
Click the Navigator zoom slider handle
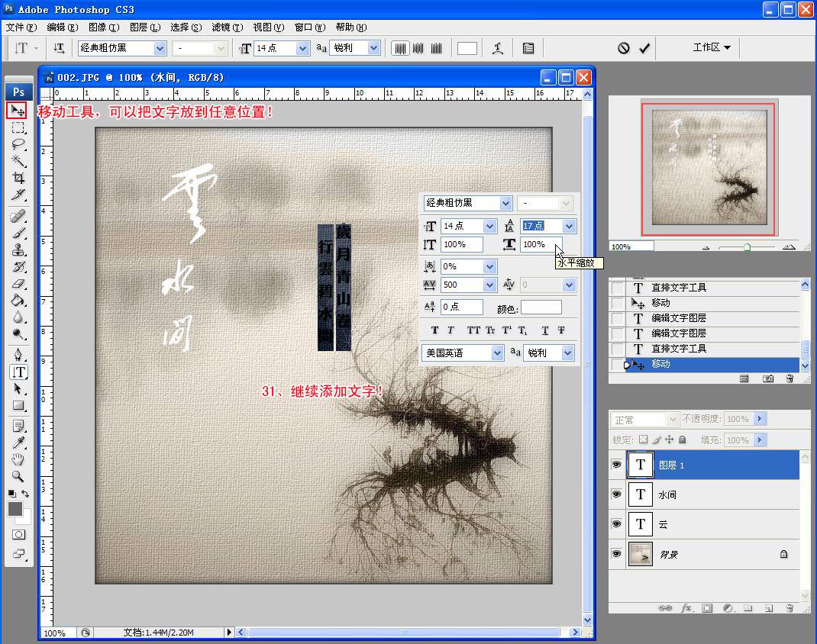pos(747,247)
